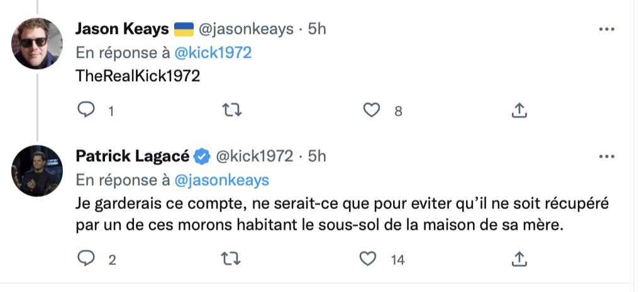Click Patrick Lagacé's verified badge
Viewport: 644px width, 292px height.
pyautogui.click(x=202, y=157)
